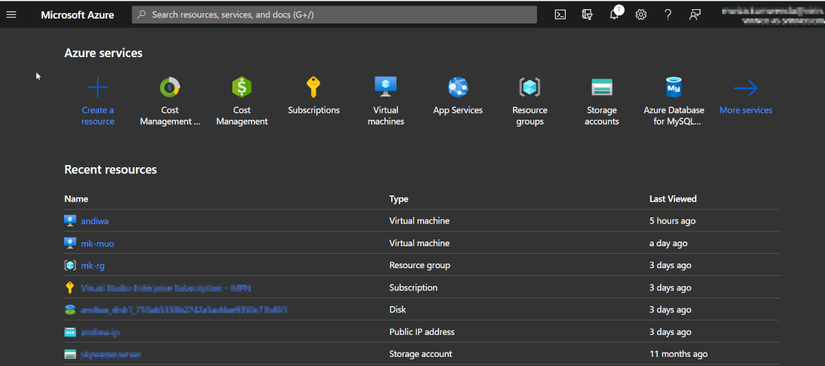The image size is (825, 366).
Task: Click the icon in Storage account row
Action: pyautogui.click(x=70, y=354)
